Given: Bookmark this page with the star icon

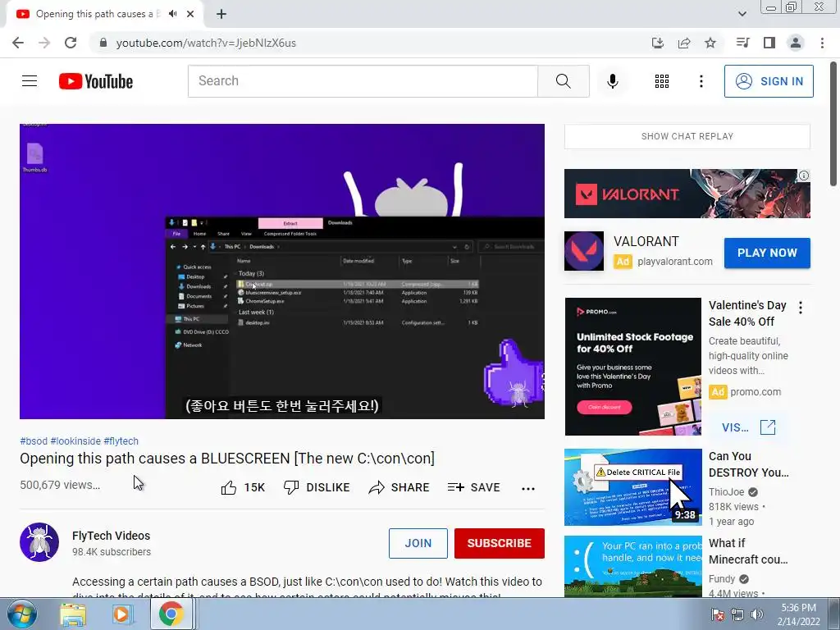Looking at the screenshot, I should click(x=710, y=43).
